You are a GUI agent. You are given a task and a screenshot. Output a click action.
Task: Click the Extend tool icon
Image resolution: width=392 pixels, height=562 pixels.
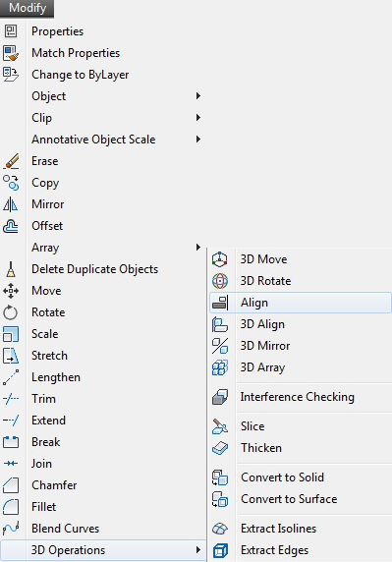(11, 421)
